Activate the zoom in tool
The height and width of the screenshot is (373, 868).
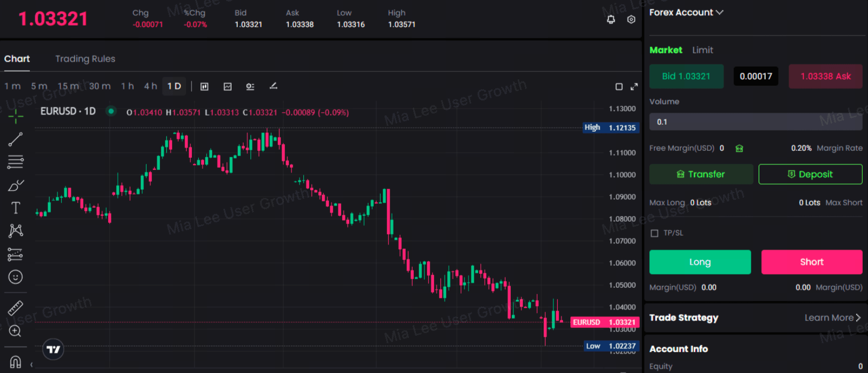(15, 331)
